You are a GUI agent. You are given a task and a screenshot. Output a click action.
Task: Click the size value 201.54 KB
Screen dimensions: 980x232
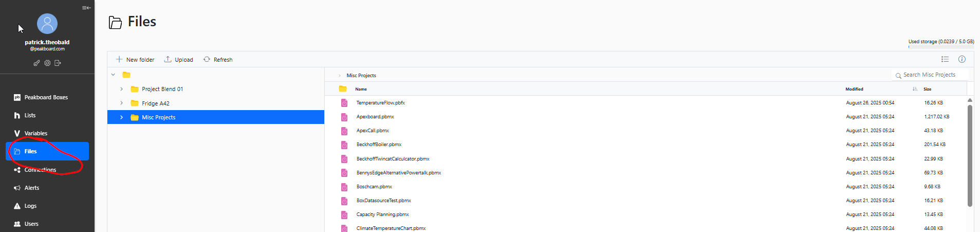[935, 145]
